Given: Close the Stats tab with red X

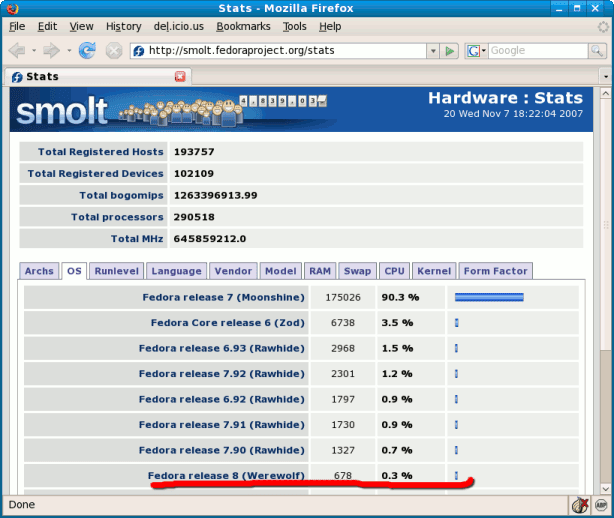Looking at the screenshot, I should coord(180,76).
